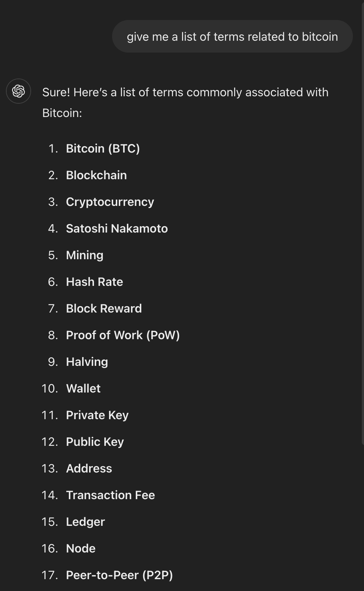Select the "Mining" list item
Viewport: 364px width, 591px height.
tap(84, 255)
